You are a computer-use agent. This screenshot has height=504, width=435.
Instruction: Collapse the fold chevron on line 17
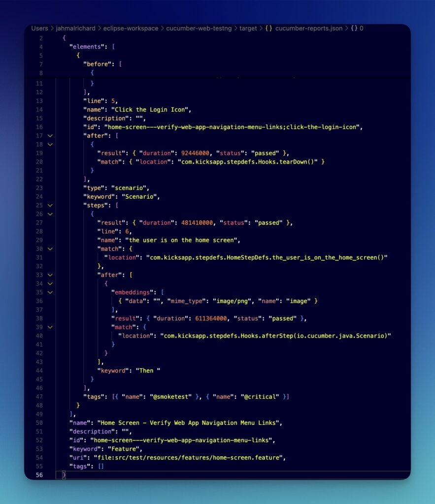pyautogui.click(x=50, y=136)
